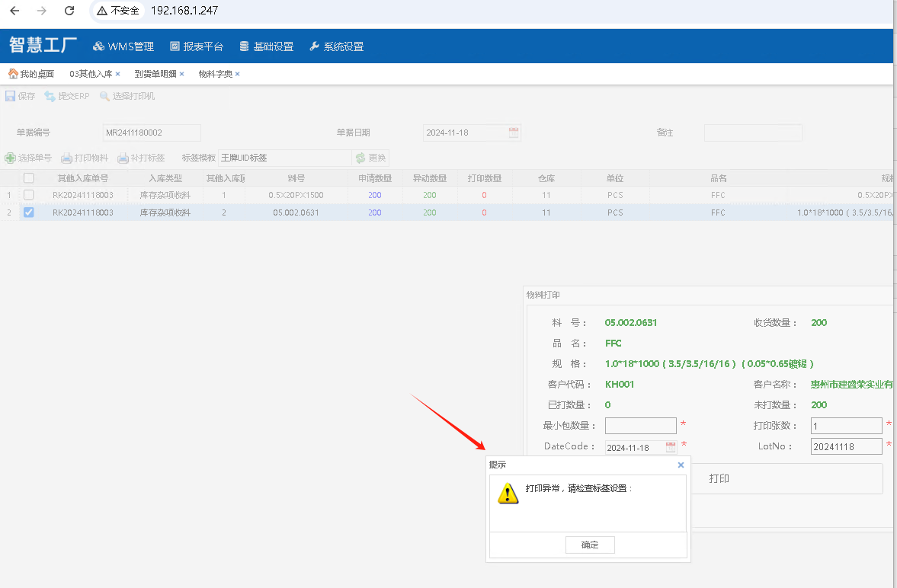Viewport: 897px width, 588px height.
Task: Click 选择打印机 magnifier icon
Action: [x=105, y=97]
